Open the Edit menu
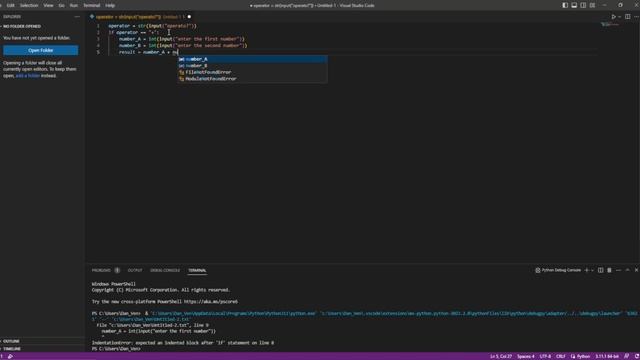Viewport: 640px width, 360px height. coord(11,5)
